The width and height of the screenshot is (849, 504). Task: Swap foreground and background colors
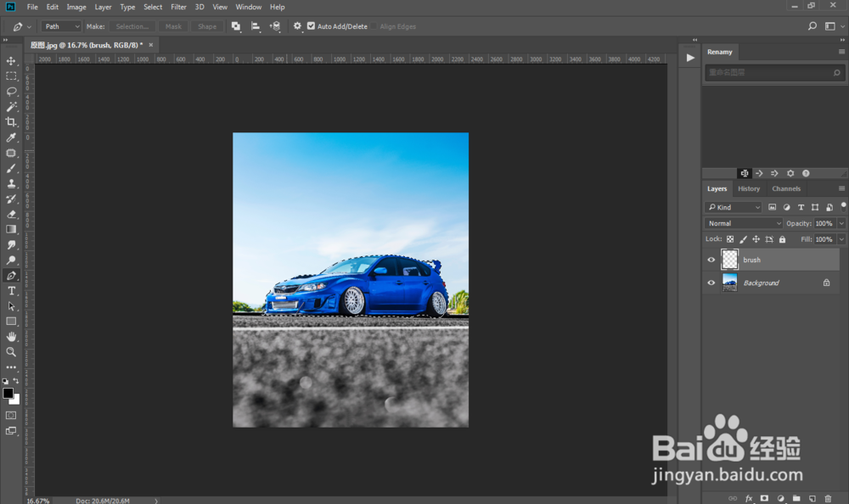coord(16,381)
